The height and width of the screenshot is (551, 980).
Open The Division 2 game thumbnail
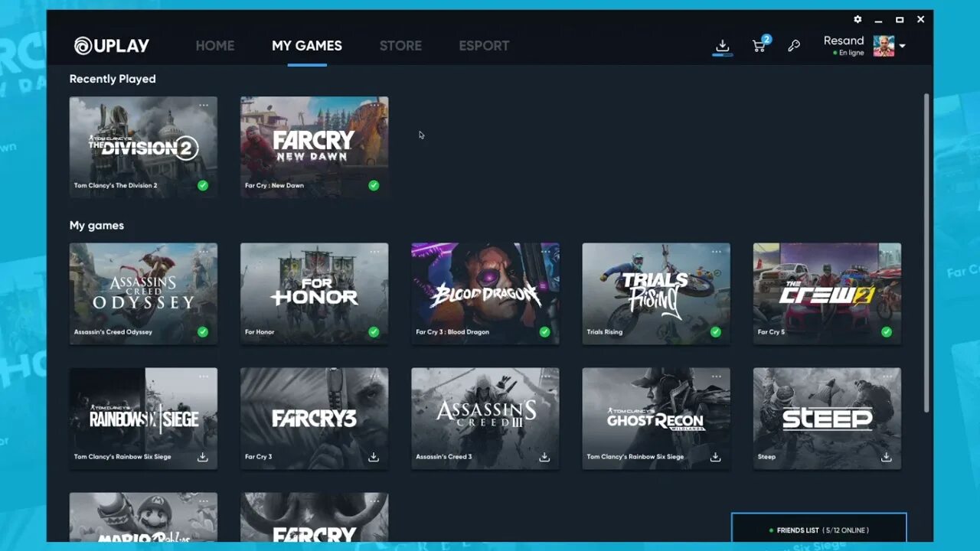pyautogui.click(x=143, y=147)
